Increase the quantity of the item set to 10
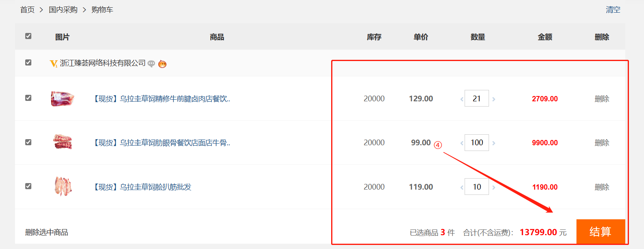Image resolution: width=644 pixels, height=249 pixels. click(493, 188)
